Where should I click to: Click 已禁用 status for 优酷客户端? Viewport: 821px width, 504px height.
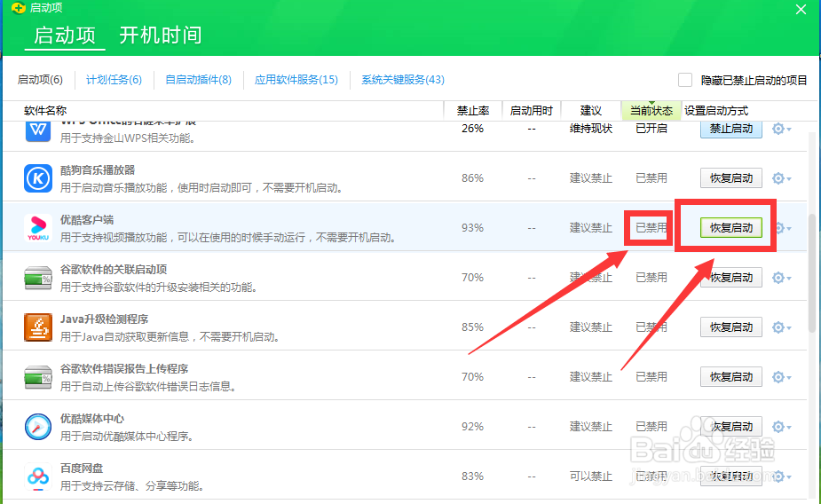coord(651,228)
